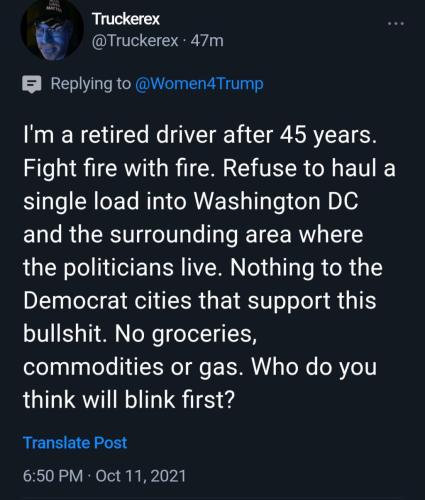Select the words 'Democrat cities' in post
Viewport: 425px width, 500px height.
click(107, 300)
